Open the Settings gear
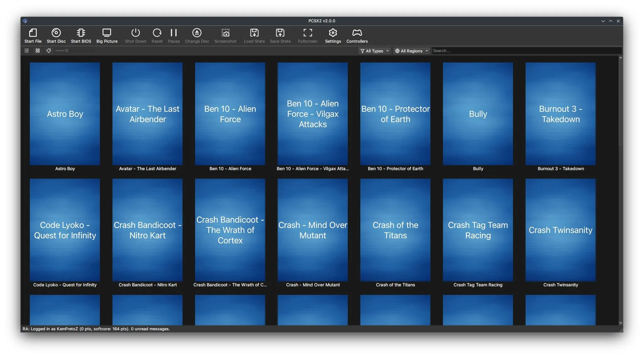 [x=333, y=33]
